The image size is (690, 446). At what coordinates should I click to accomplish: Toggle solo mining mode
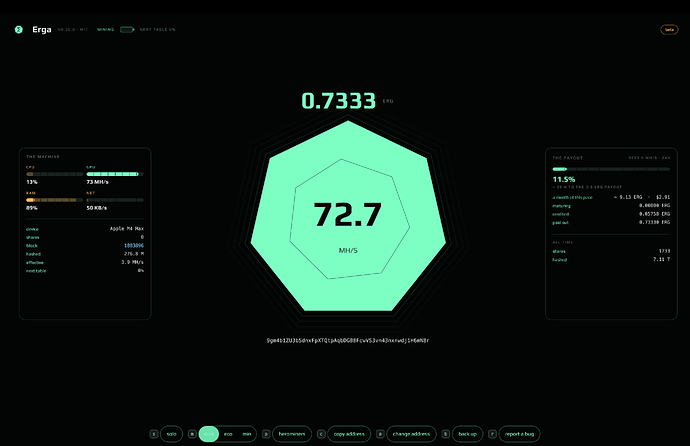(171, 434)
